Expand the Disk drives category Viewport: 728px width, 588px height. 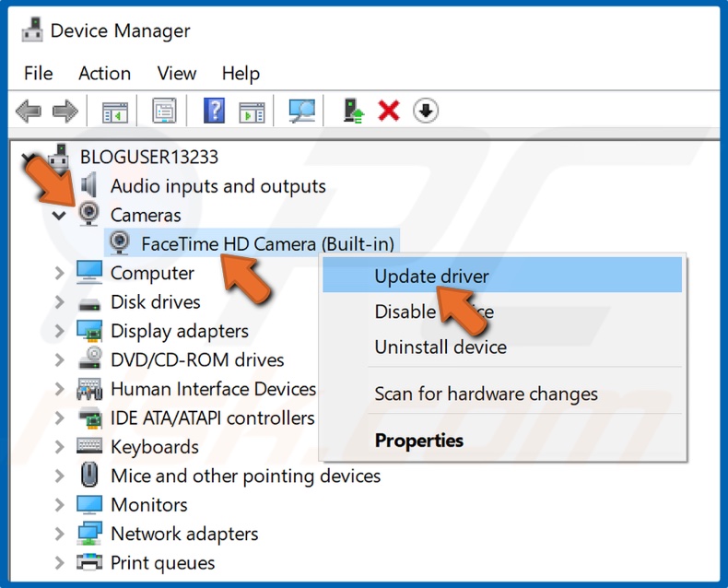59,302
